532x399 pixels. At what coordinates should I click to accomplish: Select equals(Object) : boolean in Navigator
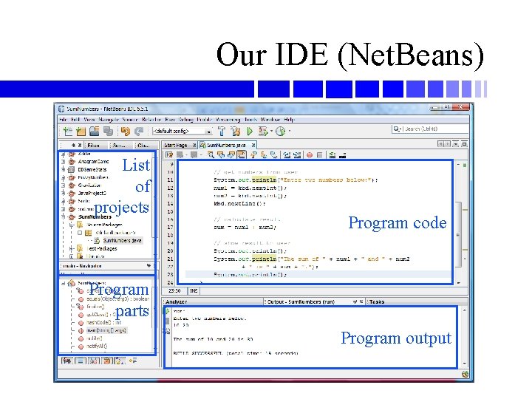point(118,299)
